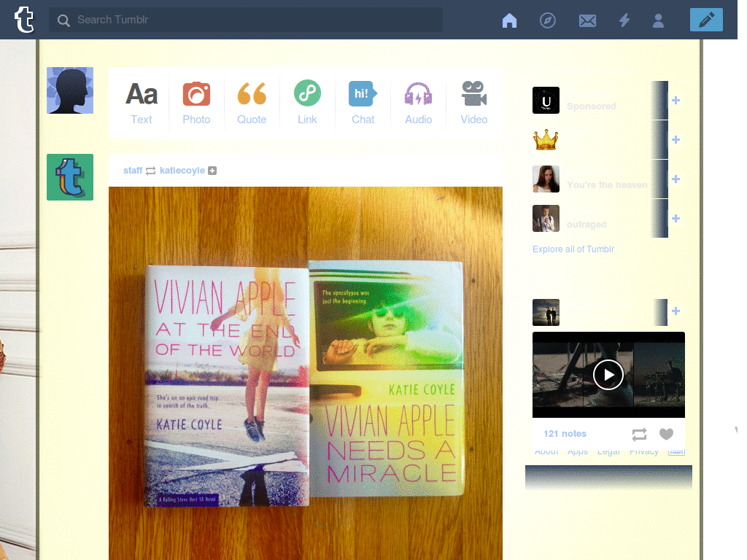Create a new Quote post
This screenshot has width=747, height=560.
pos(252,103)
